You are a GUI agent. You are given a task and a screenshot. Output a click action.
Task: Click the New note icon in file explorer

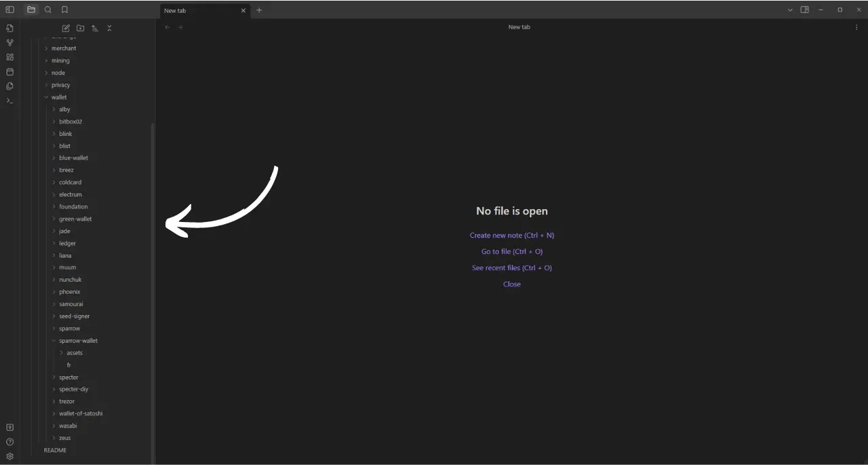(66, 29)
